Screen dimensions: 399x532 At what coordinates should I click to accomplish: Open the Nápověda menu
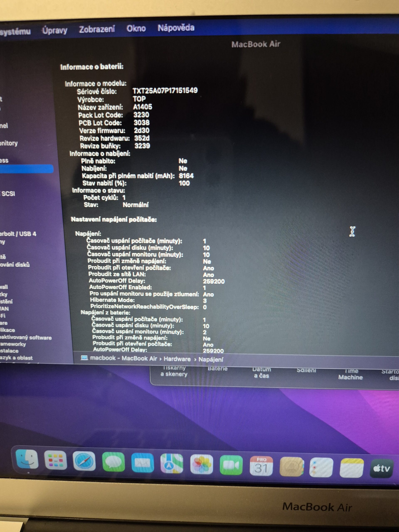176,28
